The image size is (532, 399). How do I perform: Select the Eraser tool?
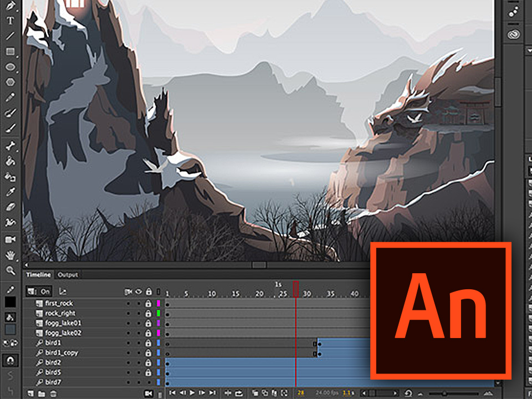pyautogui.click(x=11, y=207)
